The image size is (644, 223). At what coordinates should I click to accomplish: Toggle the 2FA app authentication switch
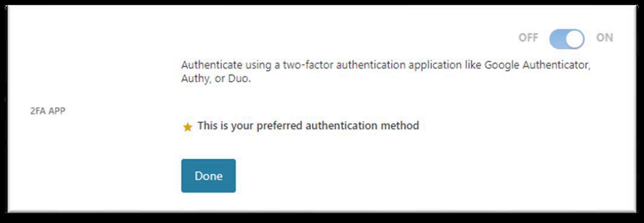tap(567, 39)
